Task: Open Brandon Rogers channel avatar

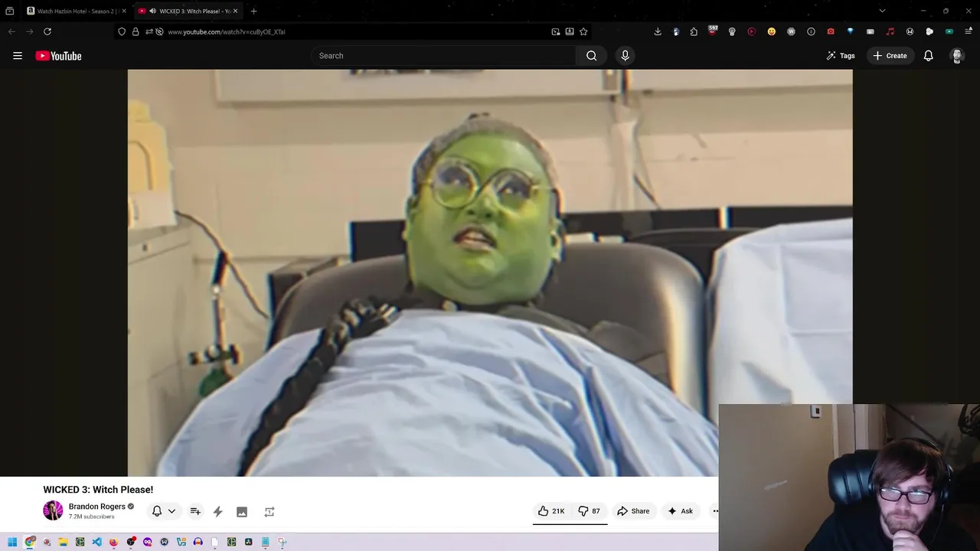Action: (53, 510)
